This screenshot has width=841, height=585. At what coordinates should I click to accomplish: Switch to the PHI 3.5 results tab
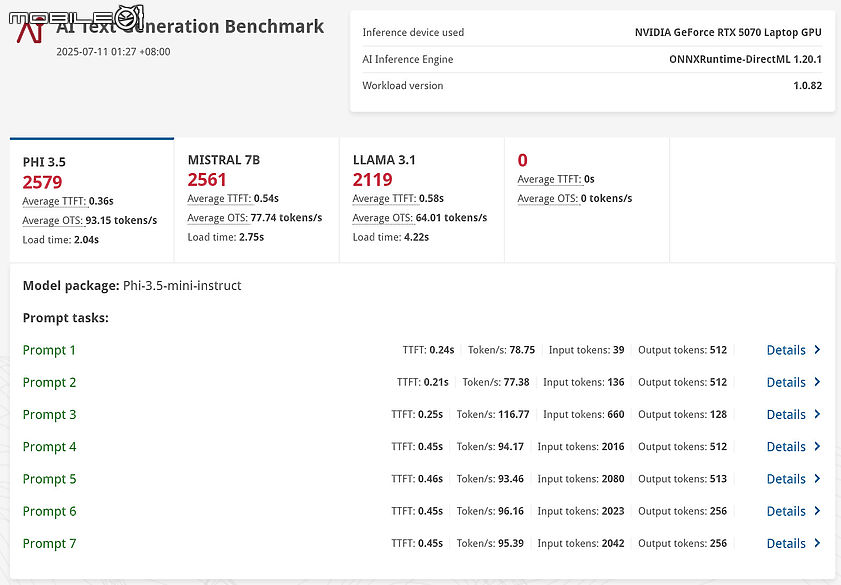pos(92,200)
